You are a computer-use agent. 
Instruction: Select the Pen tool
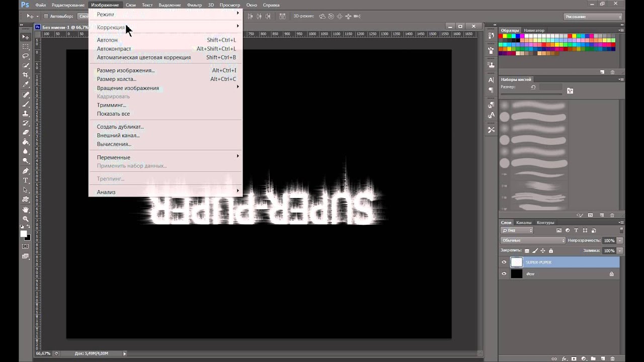[x=26, y=171]
